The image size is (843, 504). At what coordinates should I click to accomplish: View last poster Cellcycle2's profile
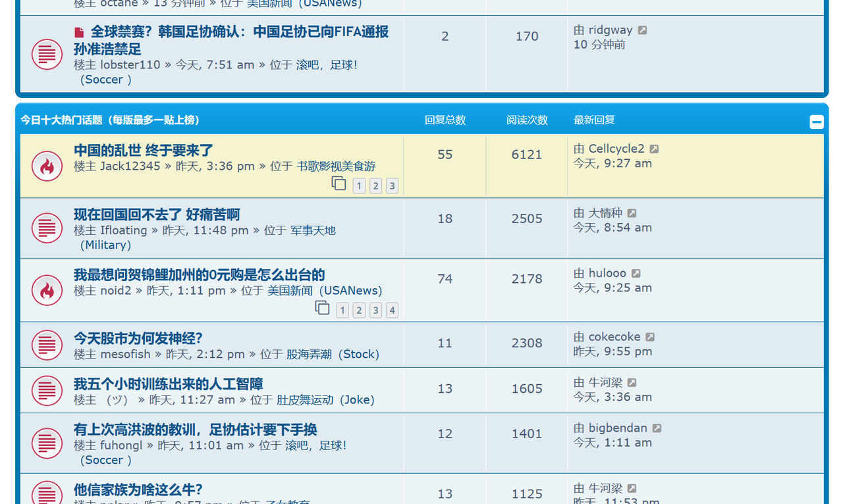[x=616, y=149]
